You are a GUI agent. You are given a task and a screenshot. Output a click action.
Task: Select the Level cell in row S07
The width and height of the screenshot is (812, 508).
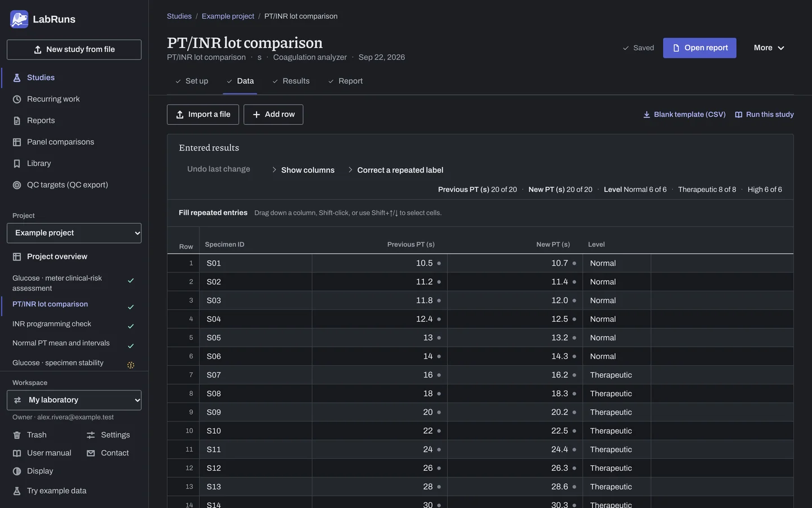tap(617, 375)
